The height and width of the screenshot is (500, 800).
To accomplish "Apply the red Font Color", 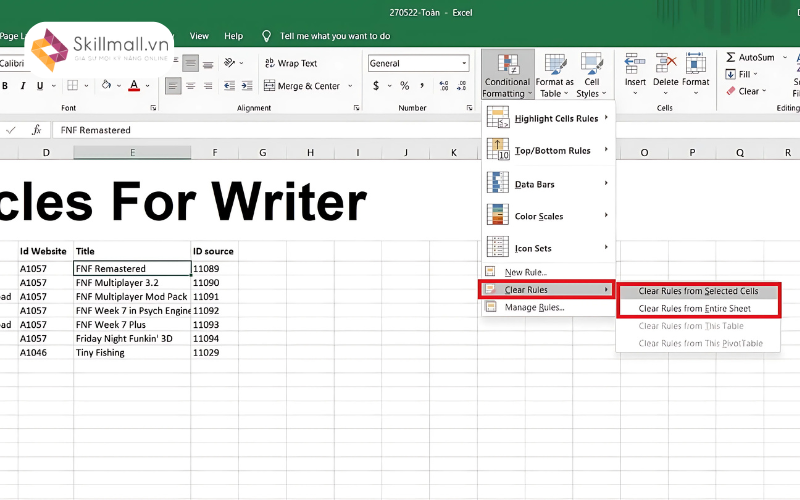I will pyautogui.click(x=134, y=85).
